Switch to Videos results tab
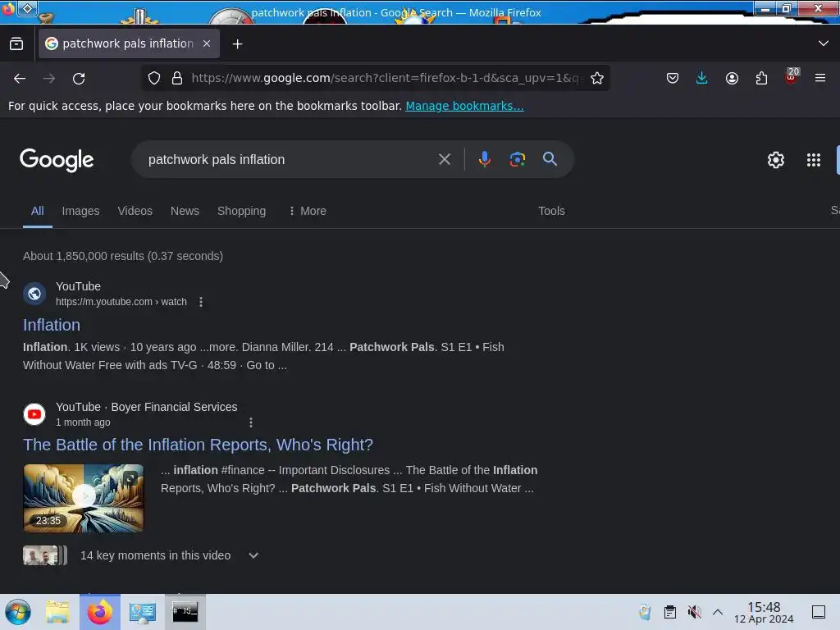The width and height of the screenshot is (840, 630). 135,211
